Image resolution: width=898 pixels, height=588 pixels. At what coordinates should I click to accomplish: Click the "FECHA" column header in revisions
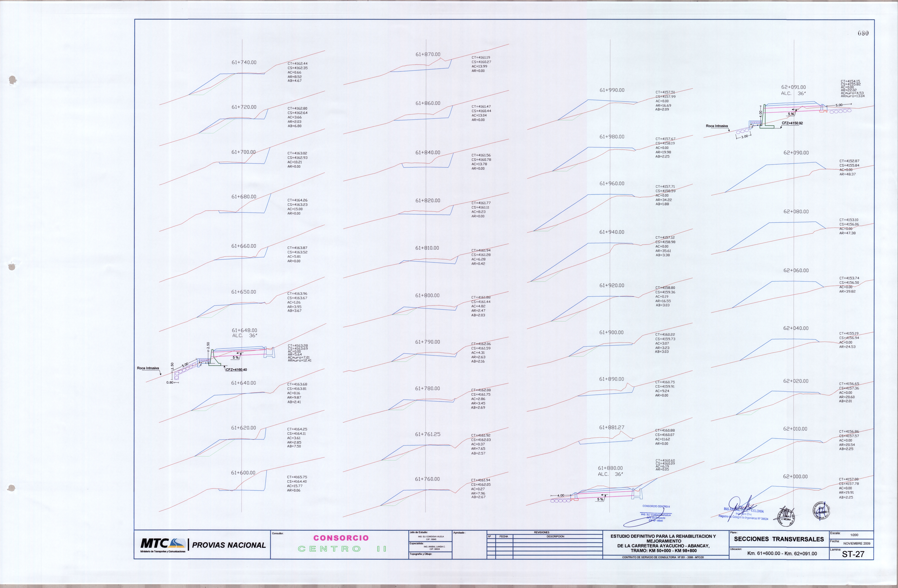point(504,536)
